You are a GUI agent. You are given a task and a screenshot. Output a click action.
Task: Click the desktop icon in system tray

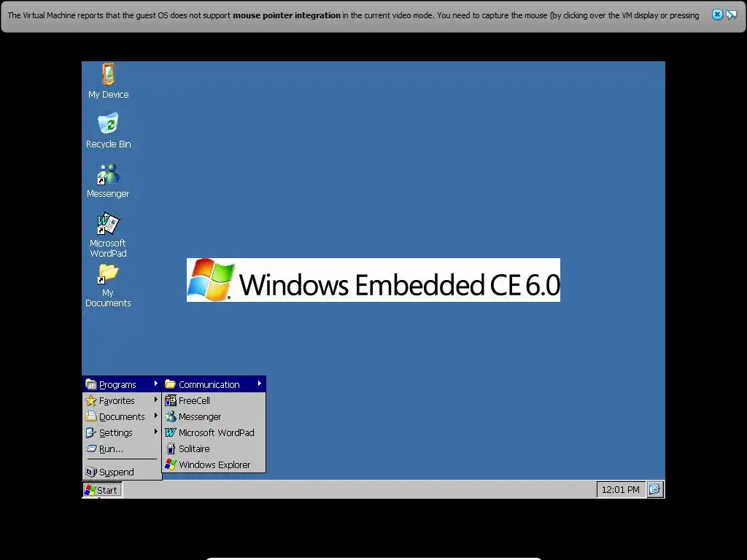(x=655, y=489)
